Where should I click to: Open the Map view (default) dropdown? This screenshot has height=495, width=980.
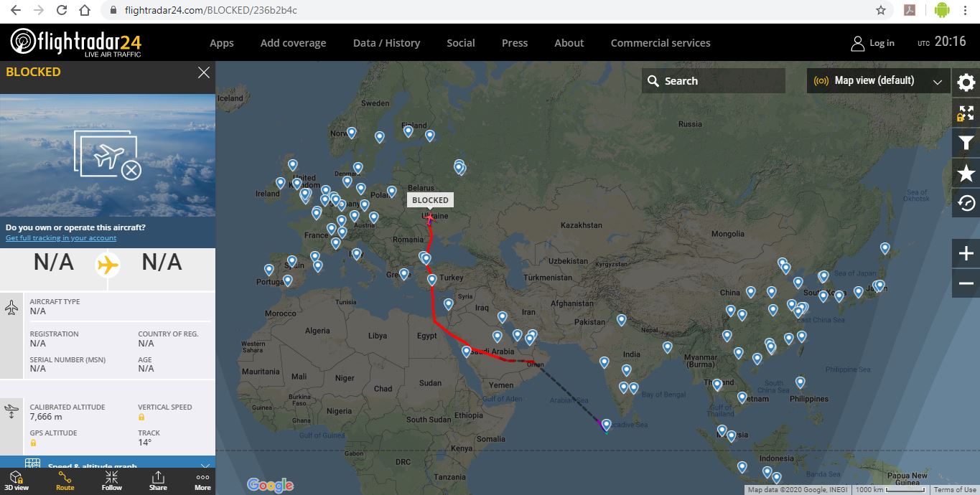(879, 81)
